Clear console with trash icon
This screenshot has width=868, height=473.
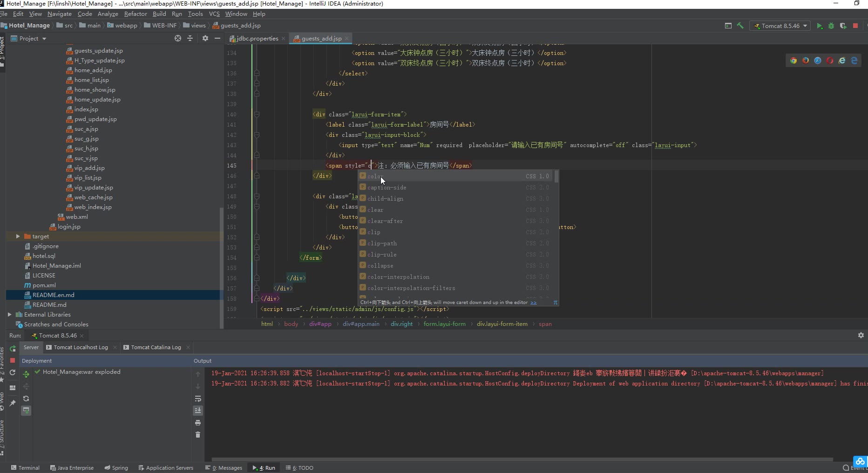coord(198,435)
